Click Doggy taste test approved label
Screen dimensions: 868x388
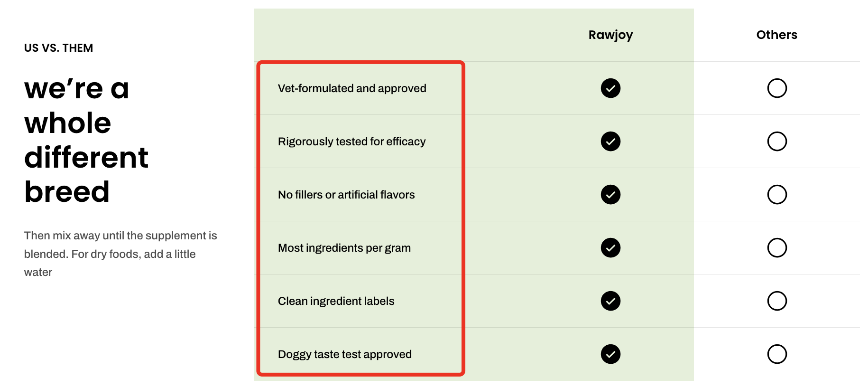pyautogui.click(x=345, y=355)
